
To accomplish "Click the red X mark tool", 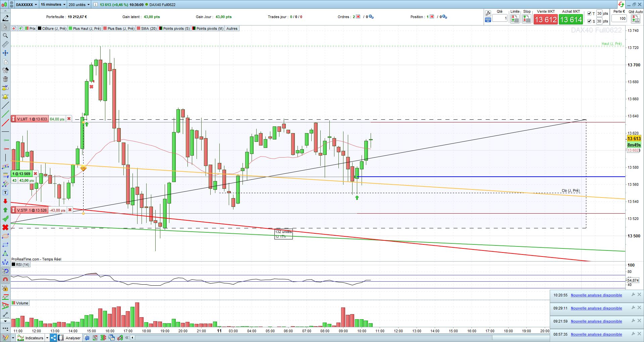I will (x=5, y=227).
